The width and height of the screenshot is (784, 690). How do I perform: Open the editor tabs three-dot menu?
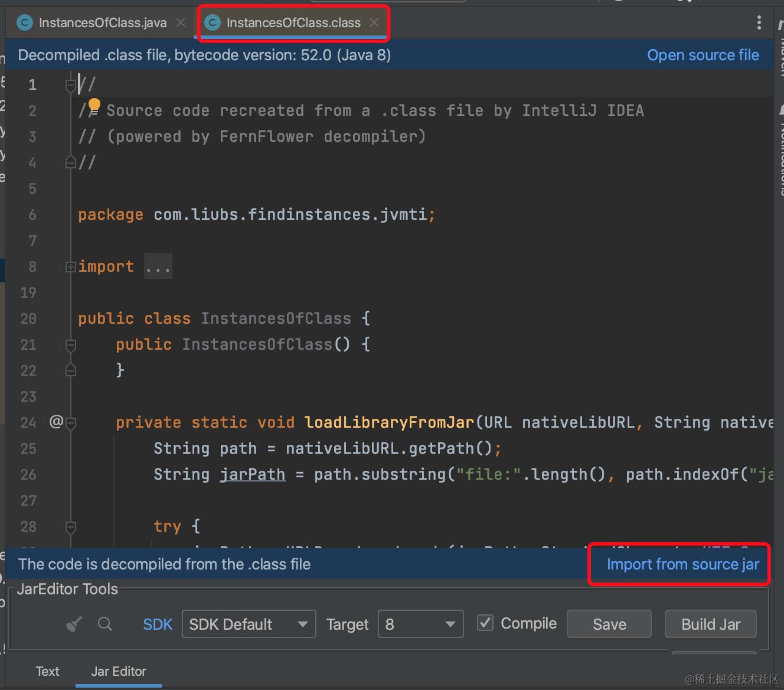pos(759,23)
